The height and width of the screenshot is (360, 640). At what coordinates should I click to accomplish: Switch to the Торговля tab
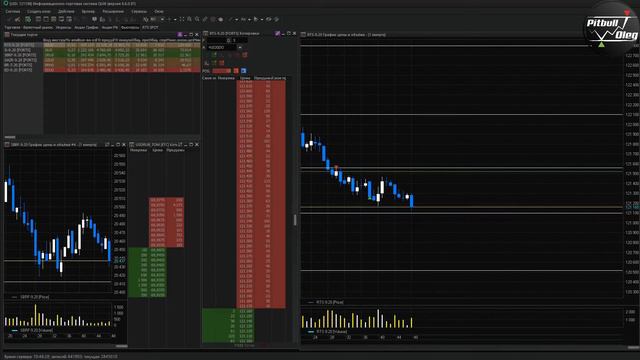(12, 28)
